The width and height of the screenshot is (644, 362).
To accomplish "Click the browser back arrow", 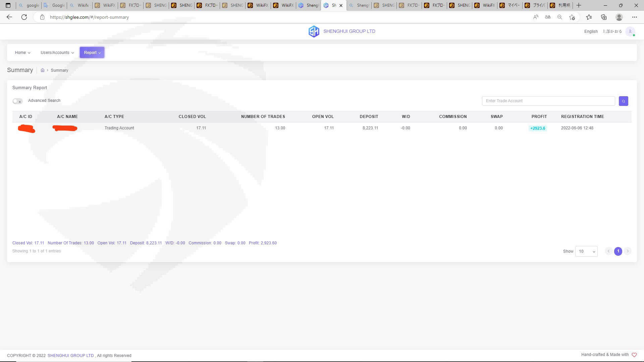I will (x=9, y=17).
